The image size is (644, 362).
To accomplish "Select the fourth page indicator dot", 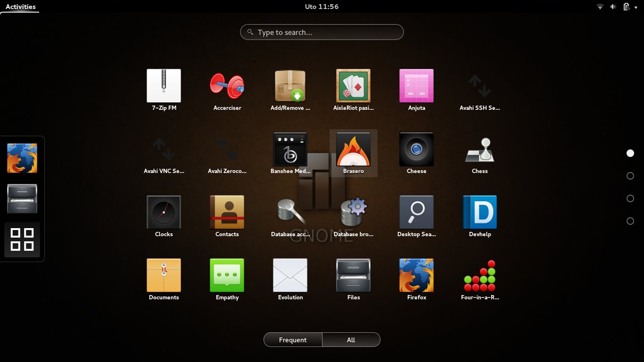I will point(630,221).
